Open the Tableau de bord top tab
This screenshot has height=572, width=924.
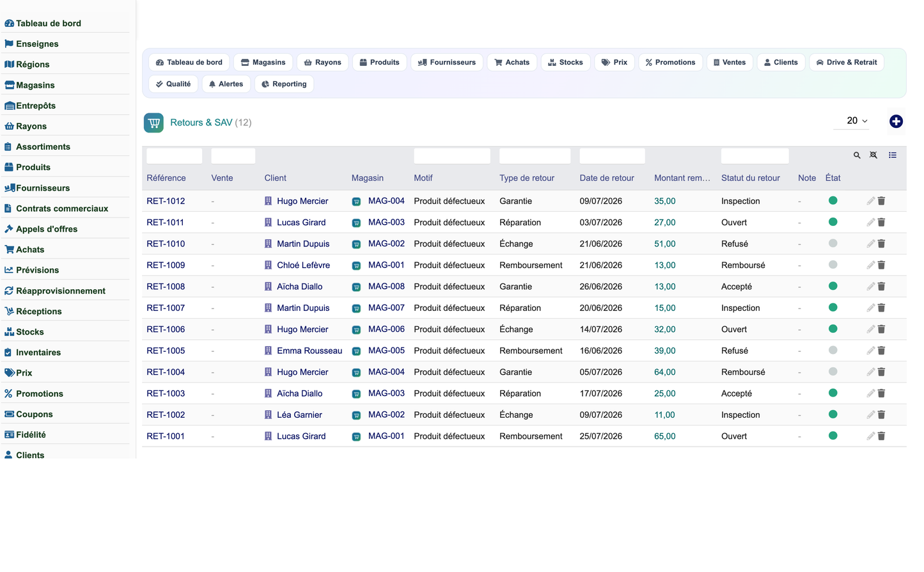[x=189, y=63]
